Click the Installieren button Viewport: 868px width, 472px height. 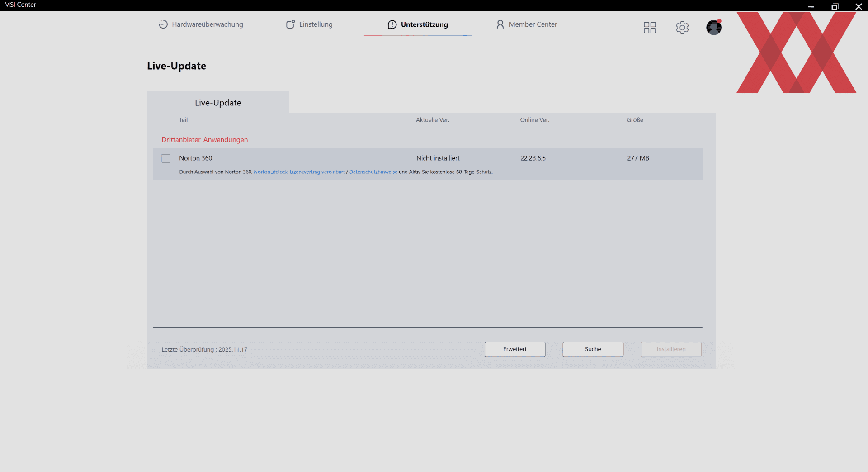point(671,349)
